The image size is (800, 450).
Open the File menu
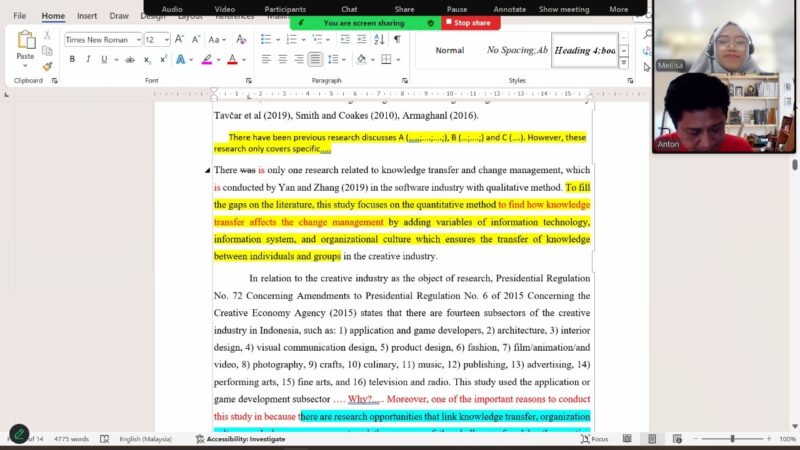(20, 16)
